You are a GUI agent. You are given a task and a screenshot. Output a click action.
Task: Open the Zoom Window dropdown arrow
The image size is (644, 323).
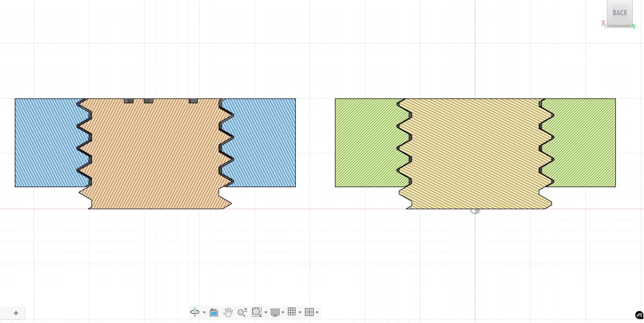[x=266, y=313]
